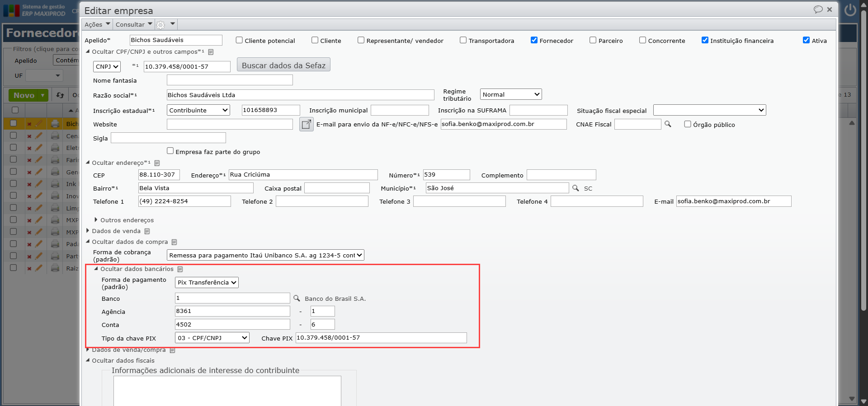Open the Consultar menu
The image size is (868, 406).
(134, 24)
